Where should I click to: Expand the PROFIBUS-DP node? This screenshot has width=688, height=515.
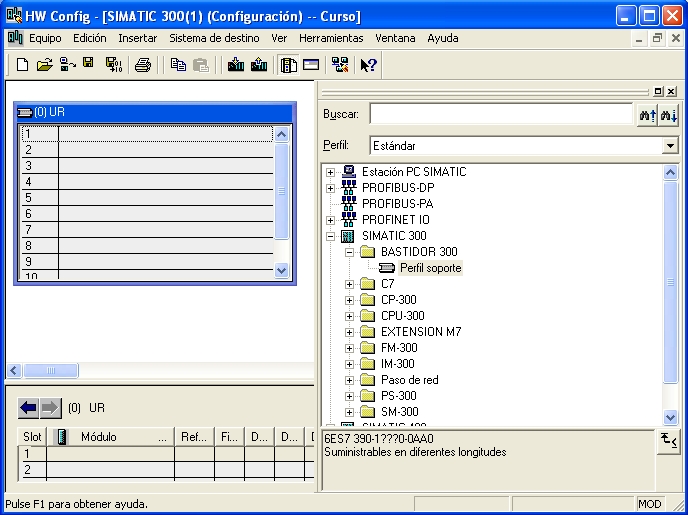pos(330,188)
